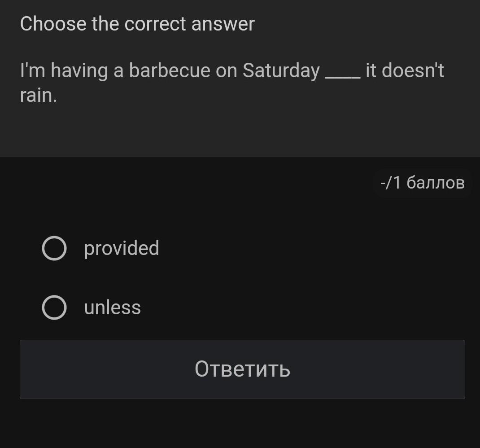Click the word "barbecue" in the question
Viewport: 480px width, 448px height.
click(x=170, y=71)
